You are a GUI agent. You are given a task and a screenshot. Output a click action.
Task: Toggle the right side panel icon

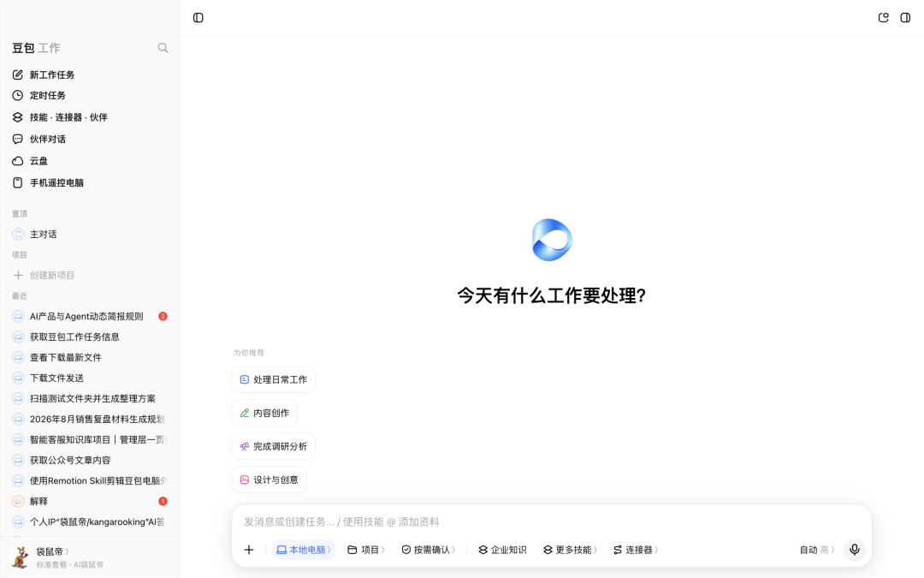pos(905,18)
